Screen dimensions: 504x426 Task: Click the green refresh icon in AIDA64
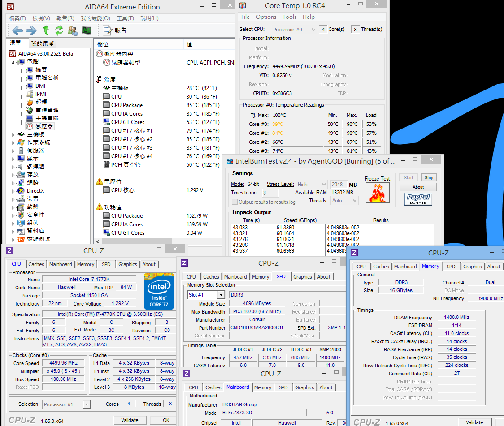click(59, 30)
